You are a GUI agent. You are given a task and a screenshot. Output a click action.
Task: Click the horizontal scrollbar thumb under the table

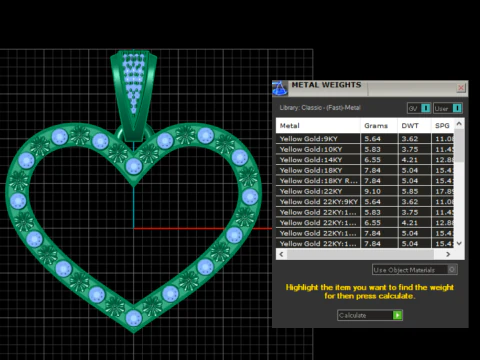[x=361, y=254]
